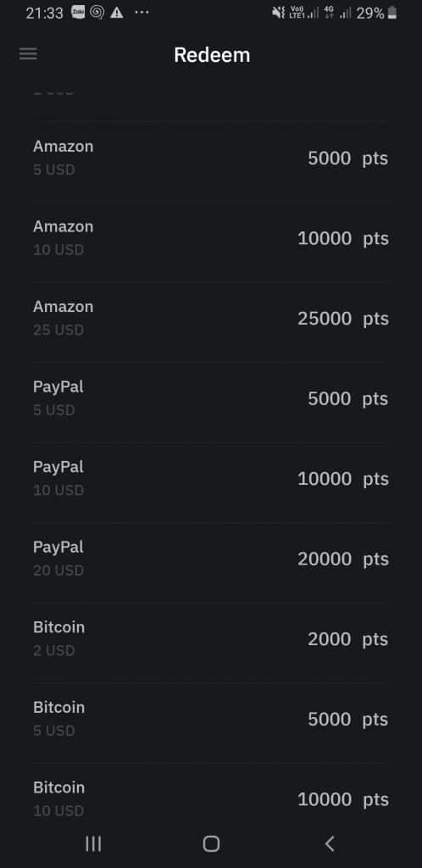Tap Android home button
This screenshot has width=422, height=868.
point(211,843)
